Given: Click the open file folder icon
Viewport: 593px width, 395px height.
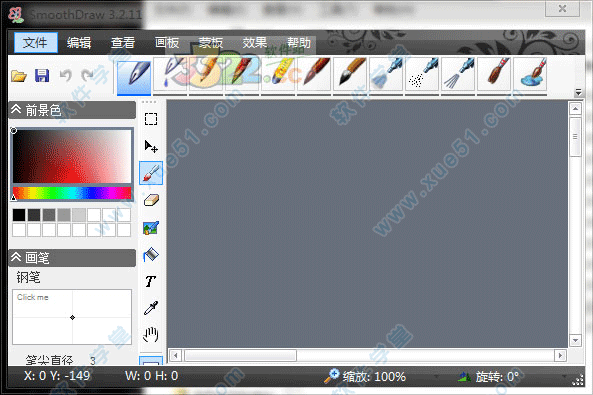Looking at the screenshot, I should (x=19, y=76).
